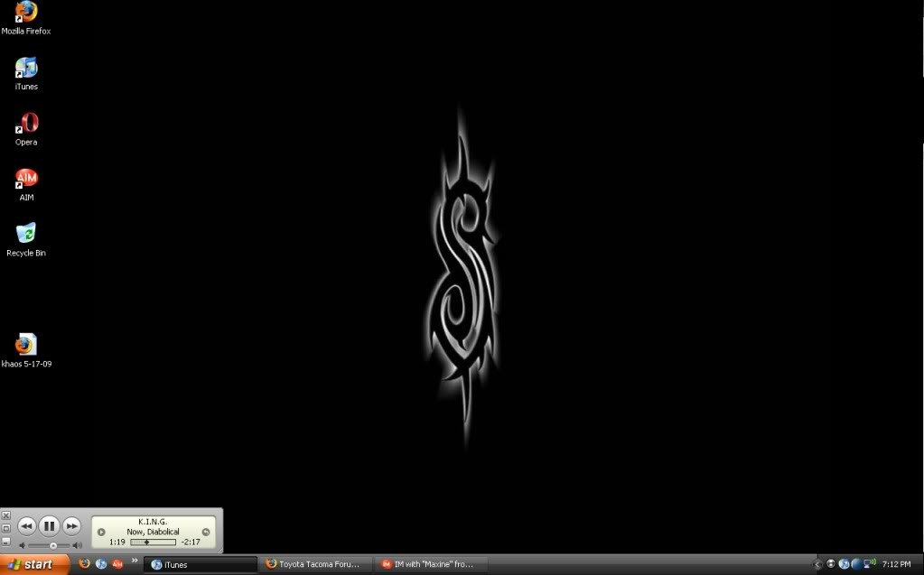Close the iTunes mini player
This screenshot has width=924, height=575.
tap(6, 515)
